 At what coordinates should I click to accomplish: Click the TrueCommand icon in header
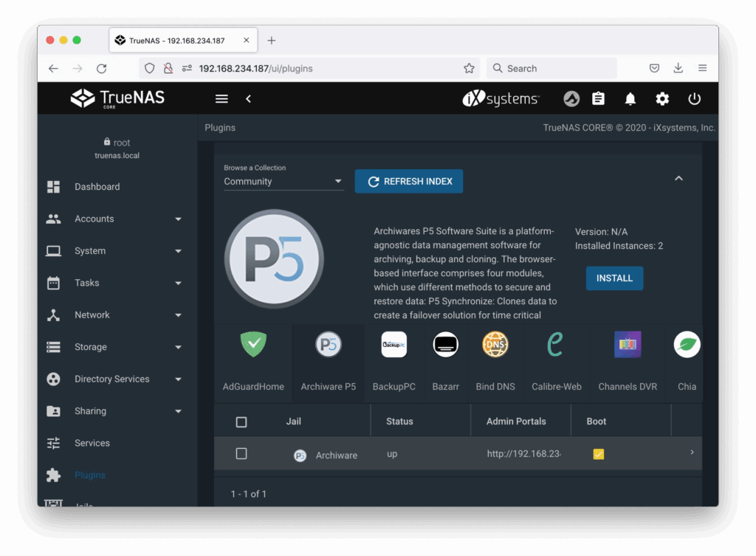click(571, 99)
